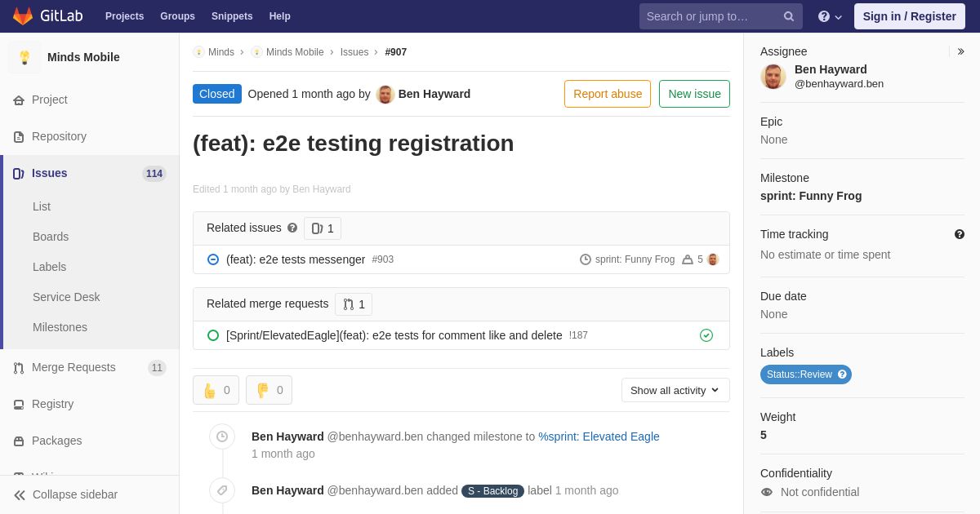
Task: Open Help in the top navbar
Action: [x=280, y=16]
